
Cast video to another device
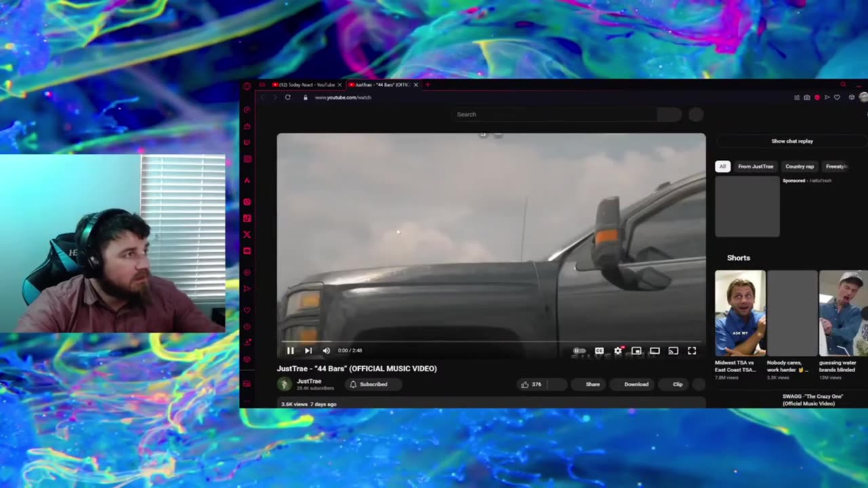click(673, 350)
